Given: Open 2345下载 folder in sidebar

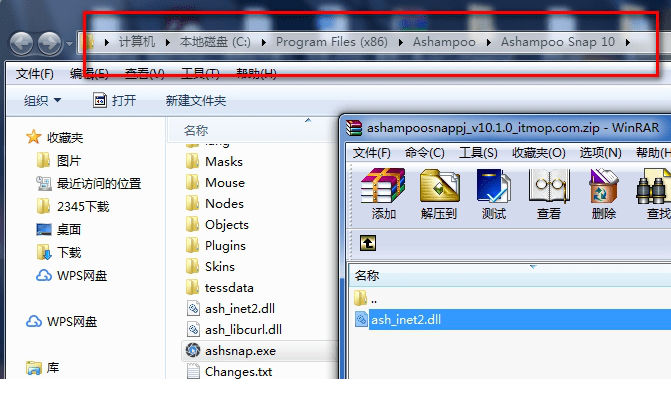Looking at the screenshot, I should [x=73, y=206].
